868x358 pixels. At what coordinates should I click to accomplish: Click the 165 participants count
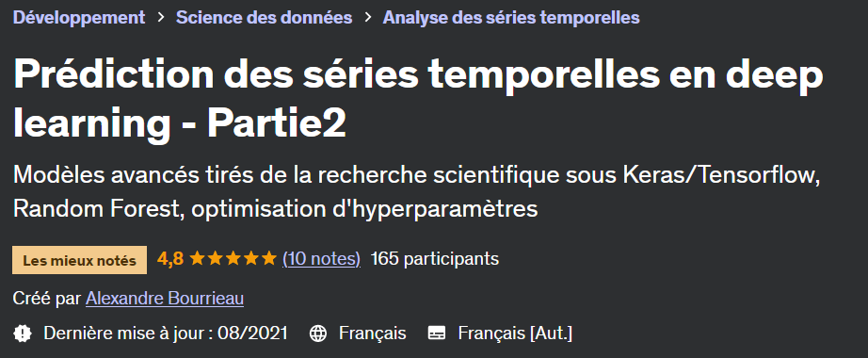[435, 259]
